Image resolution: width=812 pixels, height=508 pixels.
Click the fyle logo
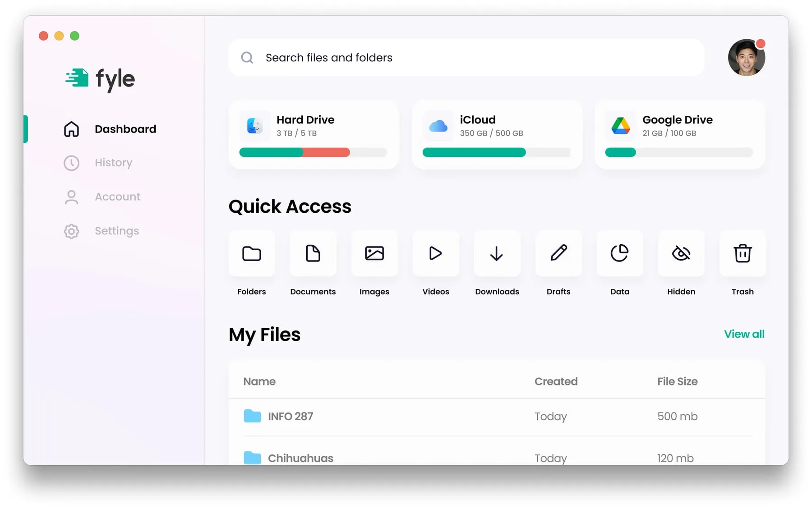[100, 79]
